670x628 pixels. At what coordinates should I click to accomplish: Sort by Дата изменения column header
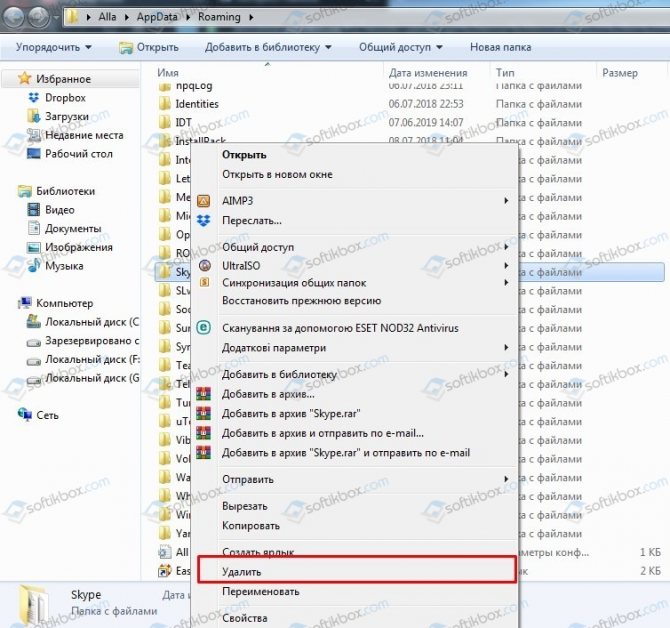pos(428,73)
